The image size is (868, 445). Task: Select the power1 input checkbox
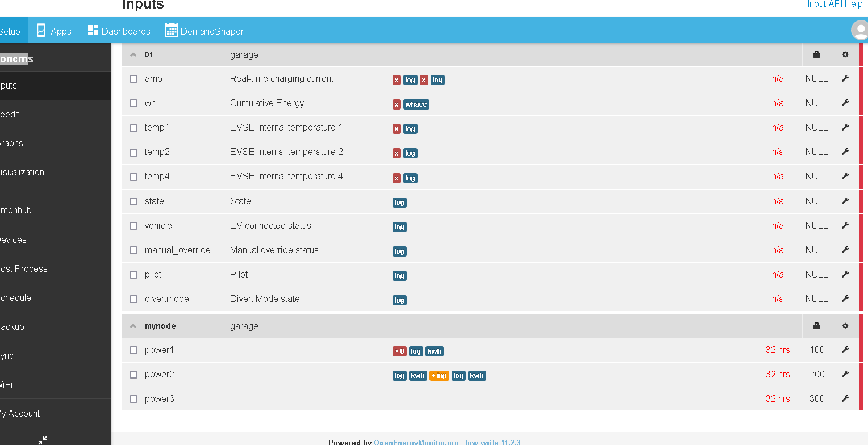(x=133, y=350)
